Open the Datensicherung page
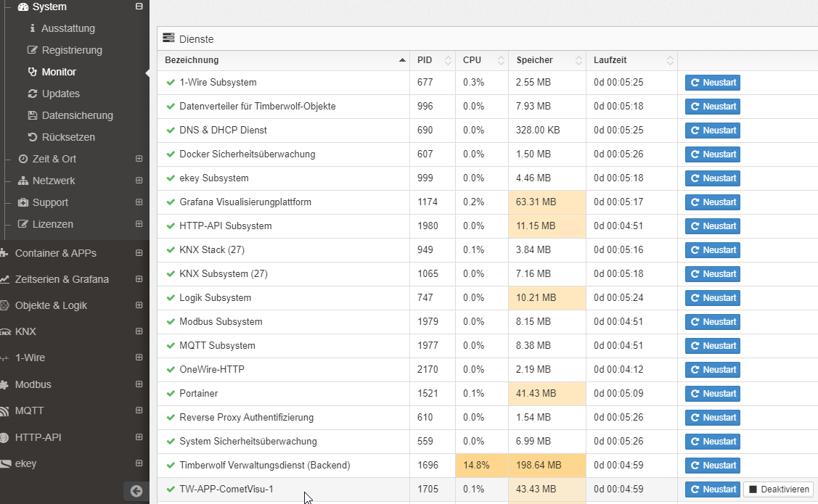Viewport: 818px width, 504px height. pos(77,116)
